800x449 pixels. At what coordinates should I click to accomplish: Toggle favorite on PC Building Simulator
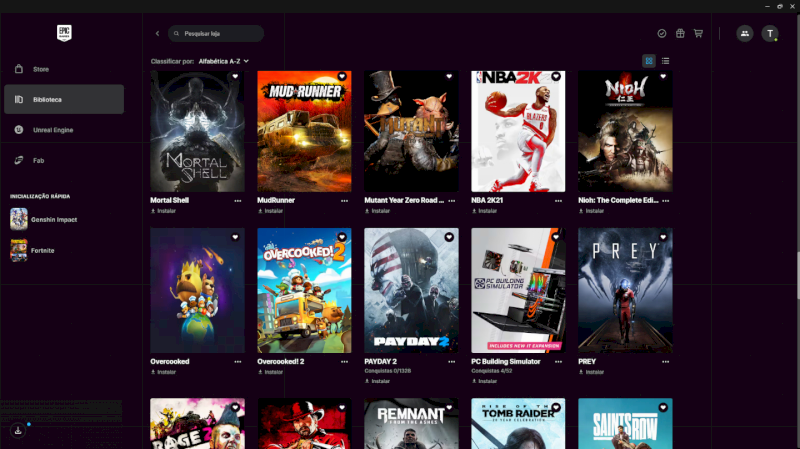pyautogui.click(x=556, y=237)
